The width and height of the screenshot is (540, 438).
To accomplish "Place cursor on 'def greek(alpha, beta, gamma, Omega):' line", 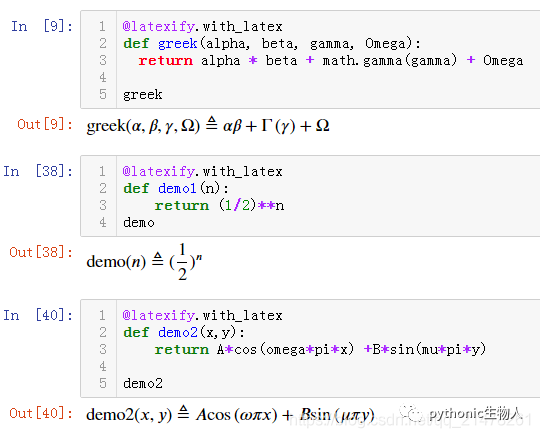I will (272, 44).
